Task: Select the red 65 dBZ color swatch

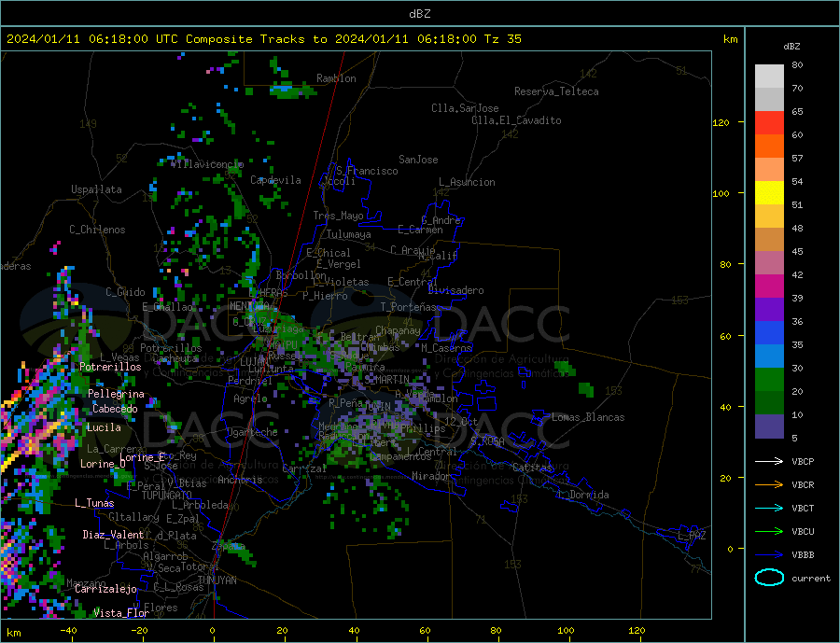Action: click(x=769, y=122)
